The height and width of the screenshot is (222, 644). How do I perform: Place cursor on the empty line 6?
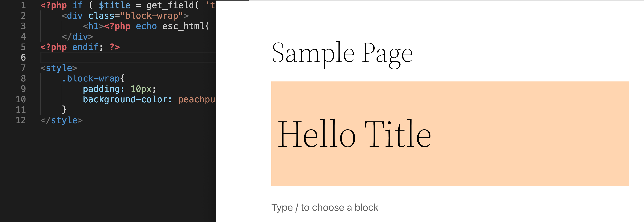pyautogui.click(x=128, y=57)
